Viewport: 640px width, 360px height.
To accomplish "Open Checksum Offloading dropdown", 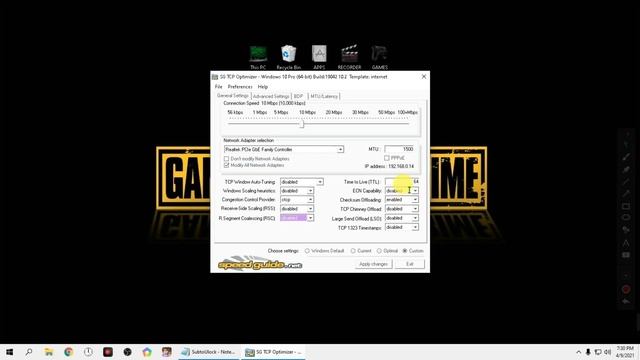I will 415,200.
